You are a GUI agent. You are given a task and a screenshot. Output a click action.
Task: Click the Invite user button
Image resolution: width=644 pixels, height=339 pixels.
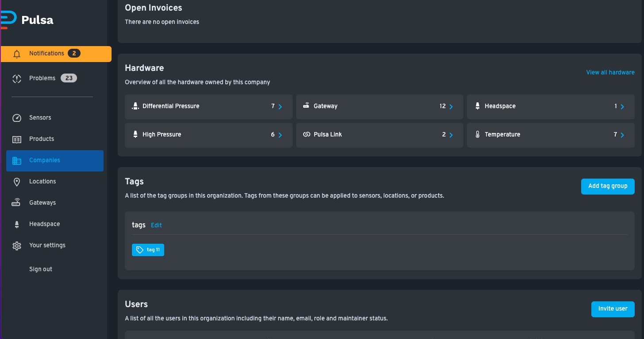click(x=613, y=309)
